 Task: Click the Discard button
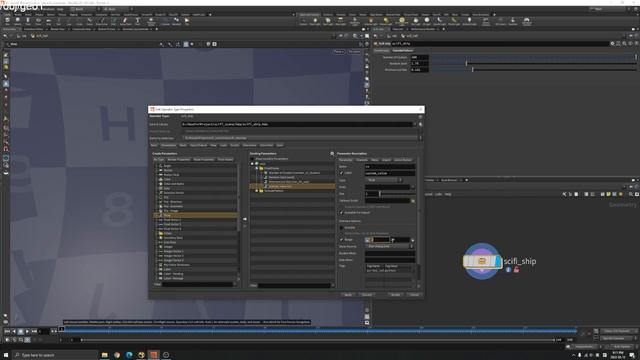point(367,295)
